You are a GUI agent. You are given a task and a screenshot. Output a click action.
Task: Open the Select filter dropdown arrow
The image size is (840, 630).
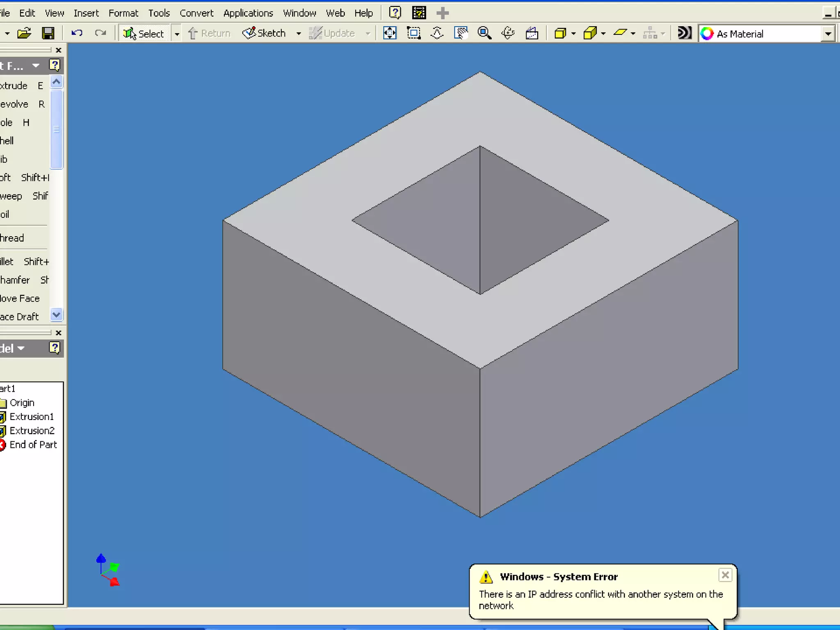click(x=177, y=34)
